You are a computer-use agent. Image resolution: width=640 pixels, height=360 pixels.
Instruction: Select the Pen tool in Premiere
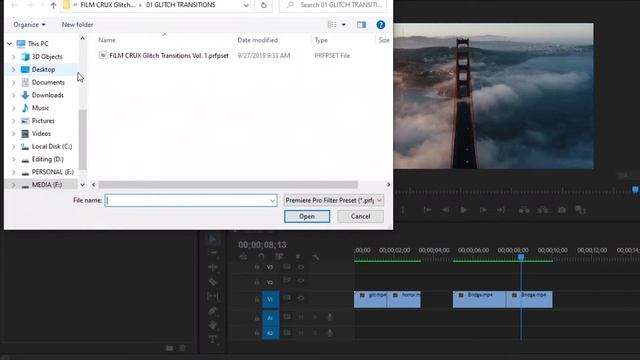[x=213, y=311]
